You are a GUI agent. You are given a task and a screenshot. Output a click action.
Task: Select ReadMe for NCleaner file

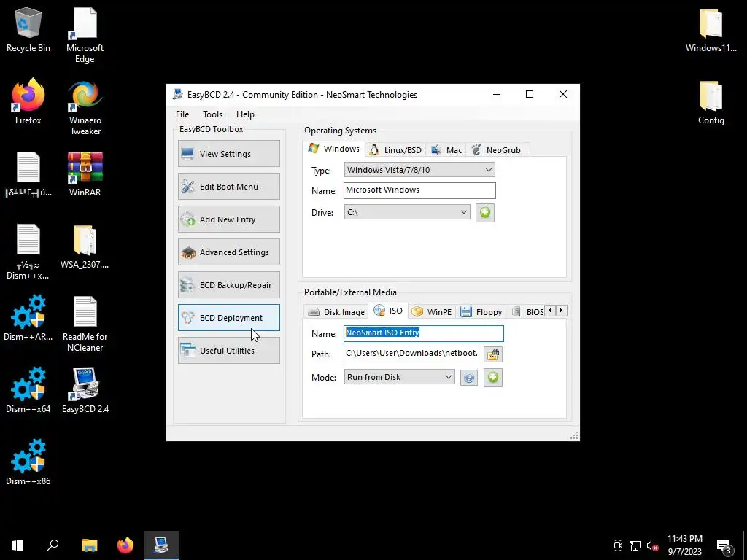tap(85, 324)
